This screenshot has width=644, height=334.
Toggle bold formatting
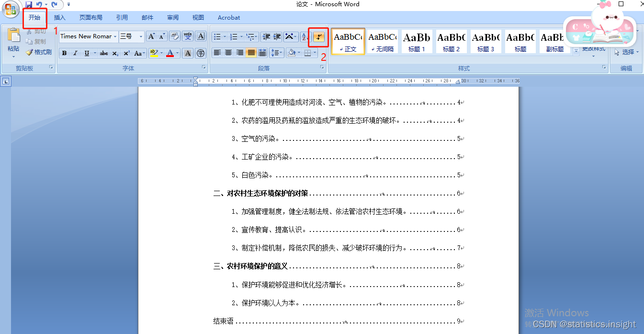coord(64,53)
